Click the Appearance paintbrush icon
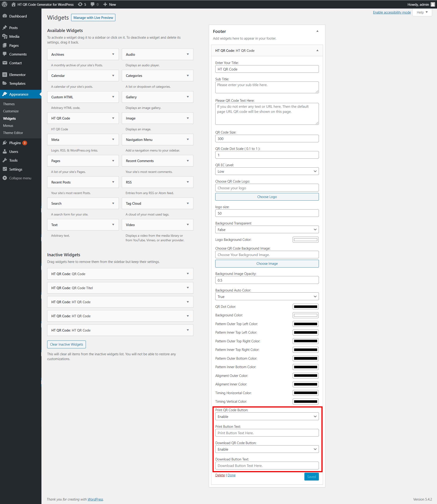 tap(5, 94)
